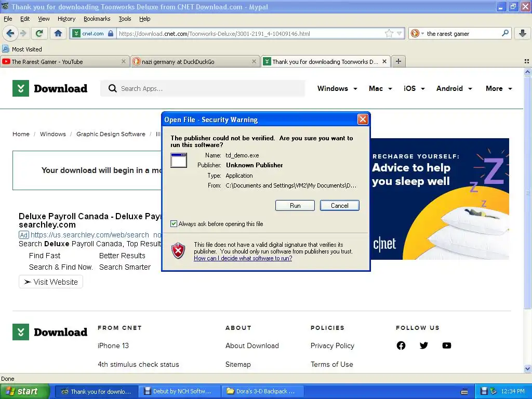This screenshot has width=532, height=399.
Task: Switch to The Rarest Gamer YouTube tab
Action: [x=64, y=61]
